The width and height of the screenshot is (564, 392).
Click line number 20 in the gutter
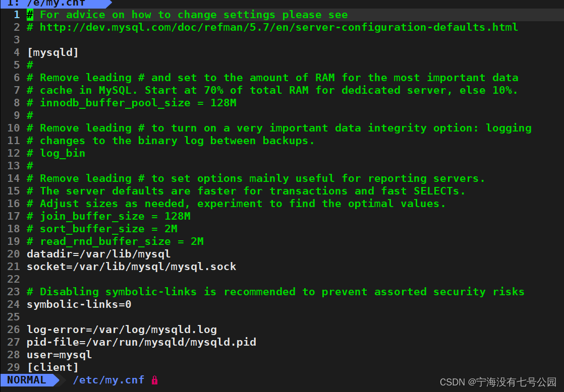pyautogui.click(x=14, y=254)
